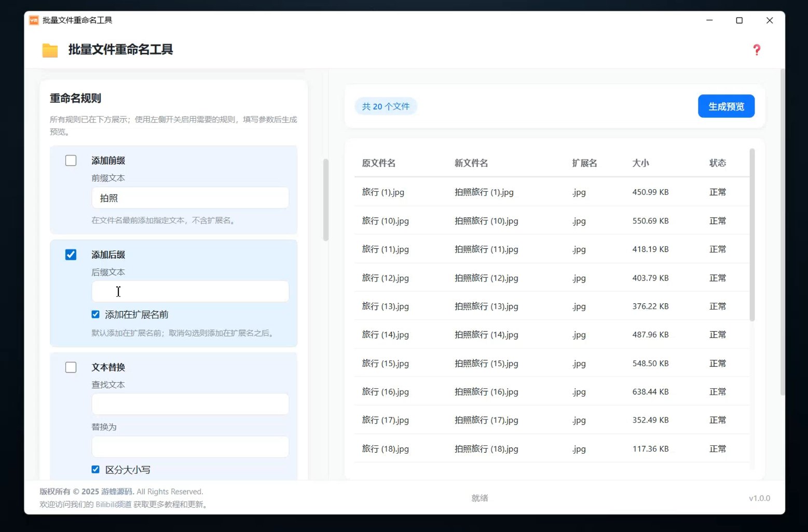The height and width of the screenshot is (532, 808).
Task: Click the 版权所有 © 2025 copyright line
Action: (x=121, y=492)
